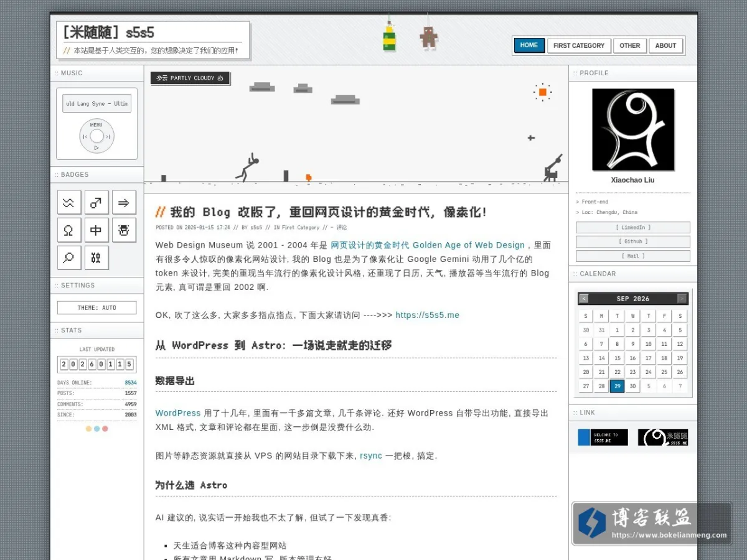The width and height of the screenshot is (747, 560).
Task: Select September 1 in calendar
Action: [617, 330]
